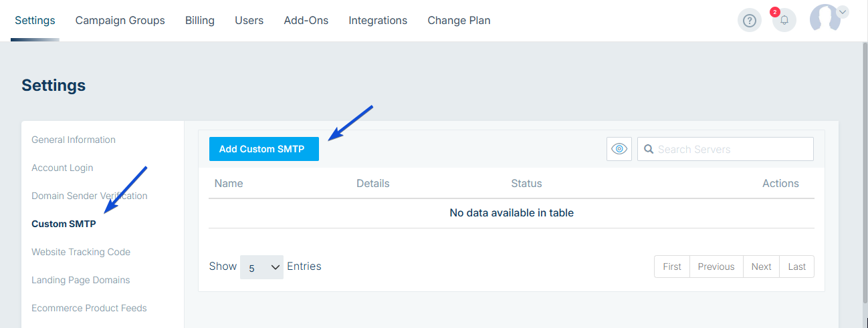Expand the account menu chevron
The width and height of the screenshot is (868, 328).
point(843,11)
